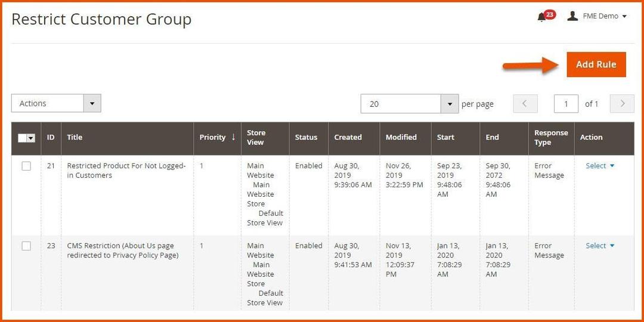Open the Actions dropdown
Image resolution: width=644 pixels, height=322 pixels.
coord(56,104)
